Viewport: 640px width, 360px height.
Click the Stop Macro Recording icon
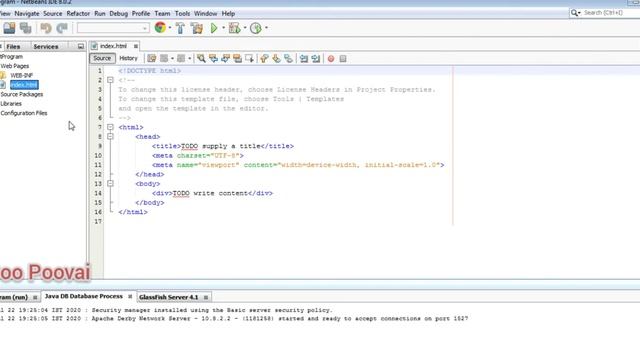tap(343, 59)
